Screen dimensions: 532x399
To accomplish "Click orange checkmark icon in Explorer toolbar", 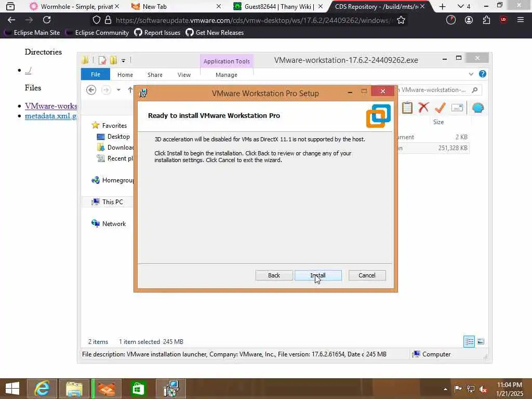I will (x=440, y=108).
